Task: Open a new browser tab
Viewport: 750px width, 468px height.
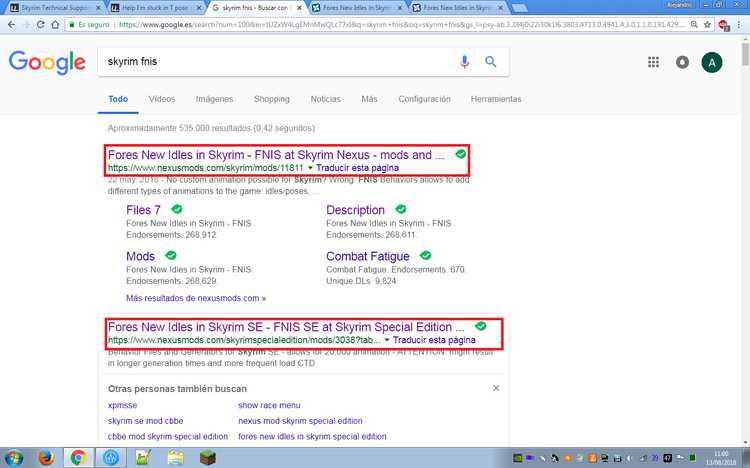Action: (x=519, y=8)
